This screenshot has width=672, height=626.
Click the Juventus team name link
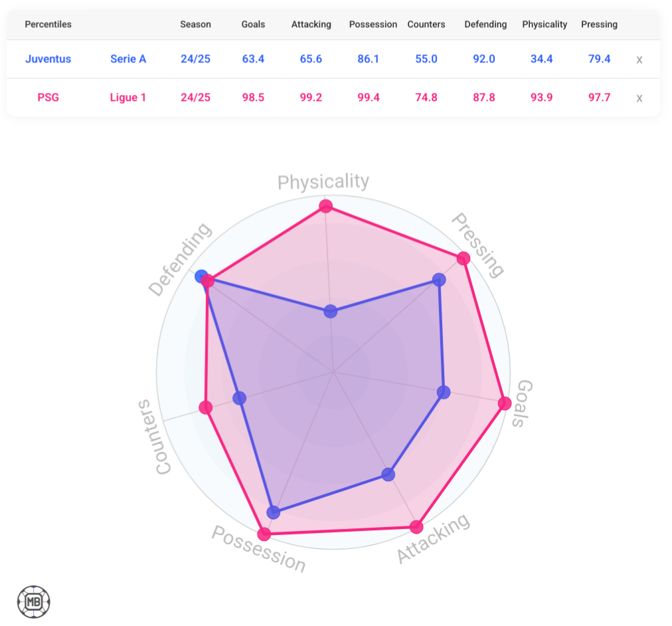(48, 58)
